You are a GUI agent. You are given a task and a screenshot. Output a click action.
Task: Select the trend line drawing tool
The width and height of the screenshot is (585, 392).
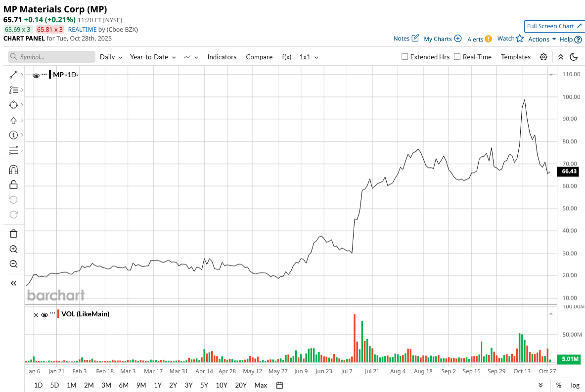click(x=13, y=75)
